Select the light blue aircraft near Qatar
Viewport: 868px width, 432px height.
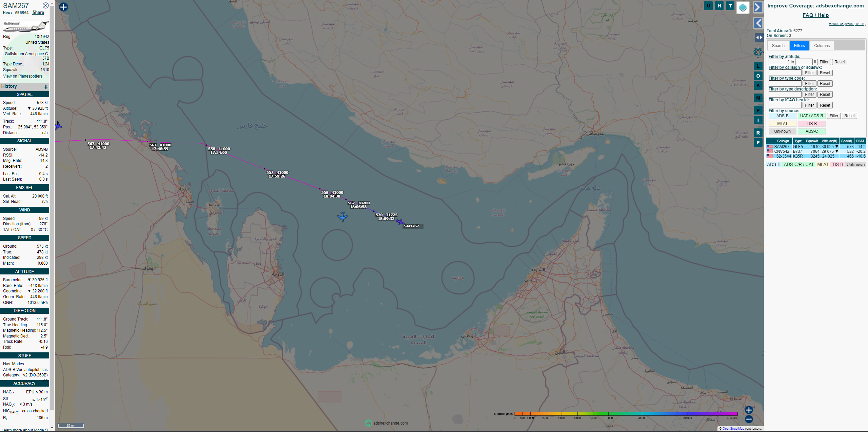pos(343,217)
